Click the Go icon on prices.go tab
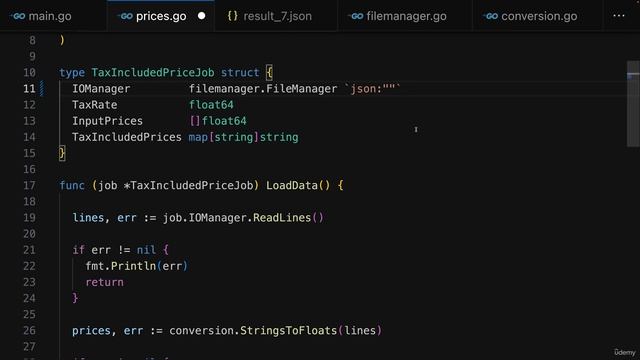The image size is (640, 360). pos(125,16)
